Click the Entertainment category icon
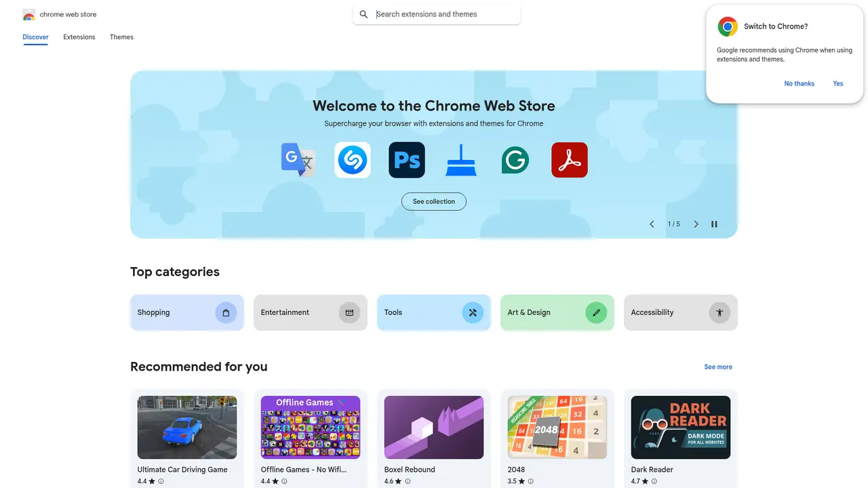This screenshot has height=488, width=868. tap(349, 312)
